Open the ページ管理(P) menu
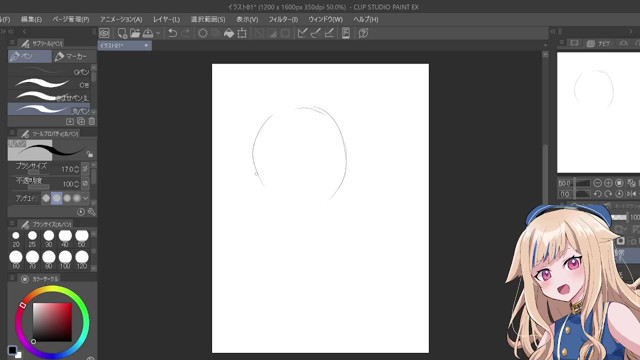Viewport: 640px width, 360px height. tap(71, 19)
